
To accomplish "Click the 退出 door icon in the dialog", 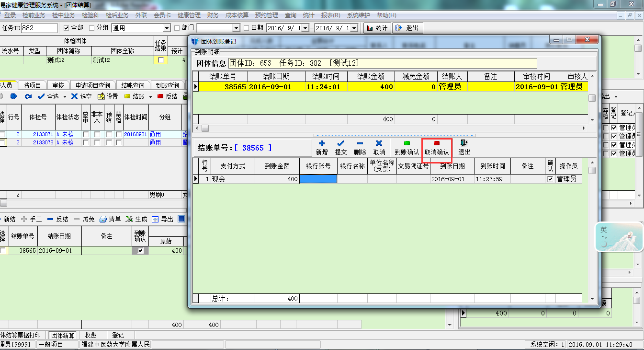I will coord(464,143).
